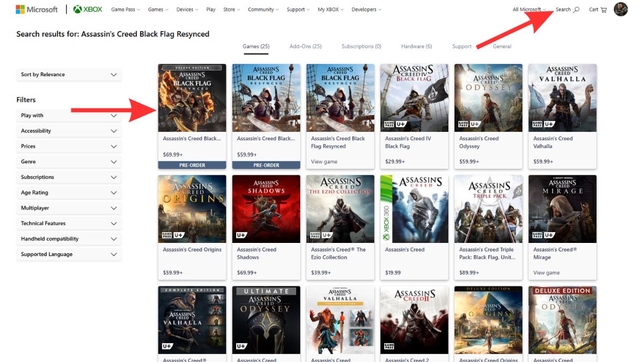The image size is (644, 362).
Task: Click PRE-ORDER on the $69.99+ Black Flag card
Action: point(192,165)
